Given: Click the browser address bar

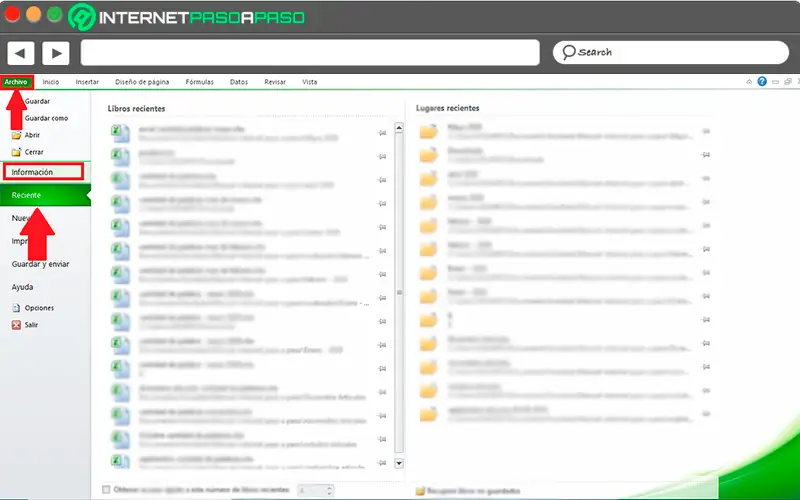Looking at the screenshot, I should click(310, 53).
